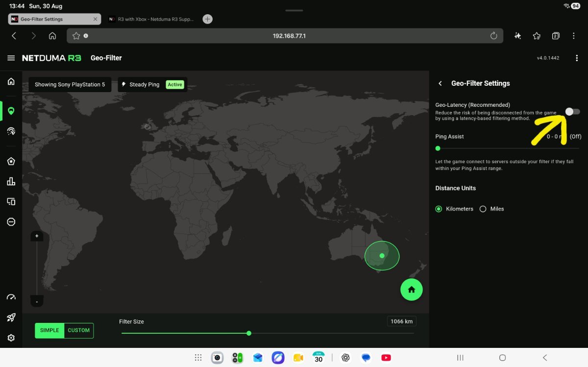Bookmark page using star in address bar
Viewport: 588px width, 367px height.
tap(76, 36)
